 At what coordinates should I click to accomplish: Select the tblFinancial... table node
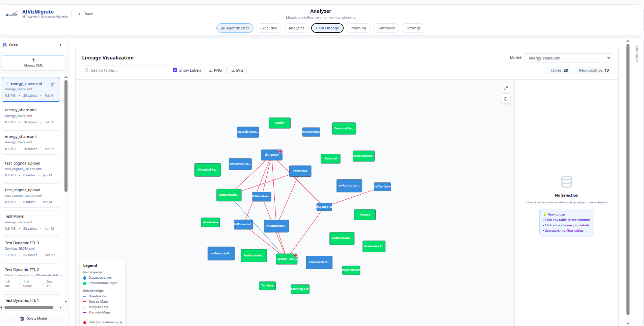(x=244, y=224)
